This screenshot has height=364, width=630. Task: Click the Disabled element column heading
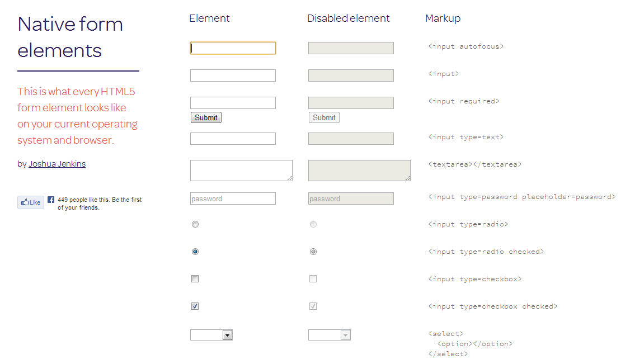coord(348,18)
